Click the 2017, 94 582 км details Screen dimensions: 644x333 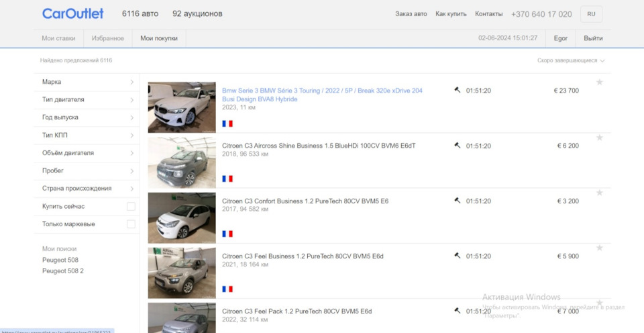[x=246, y=209]
